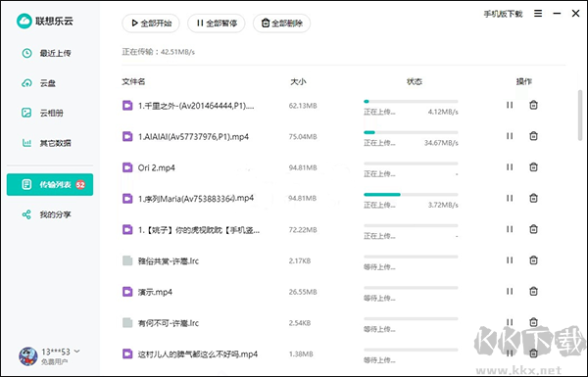Delete the 1.千里之外 upload task
The image size is (588, 377).
point(533,105)
